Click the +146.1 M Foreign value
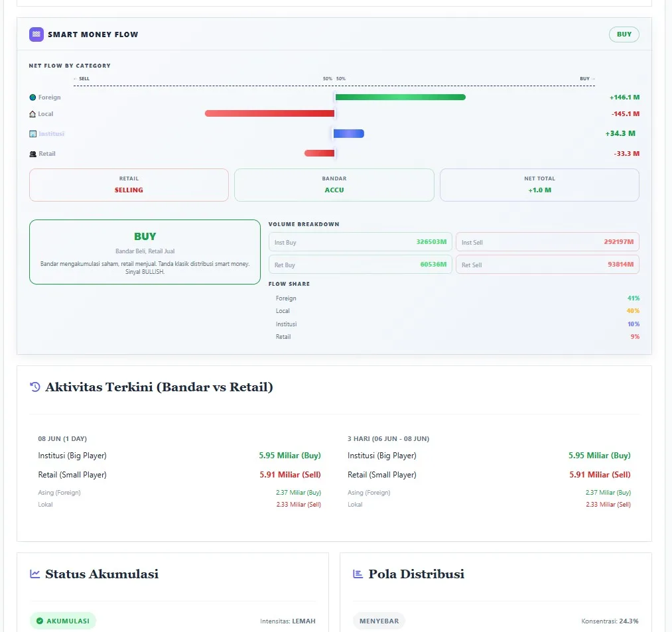This screenshot has width=672, height=632. click(624, 97)
